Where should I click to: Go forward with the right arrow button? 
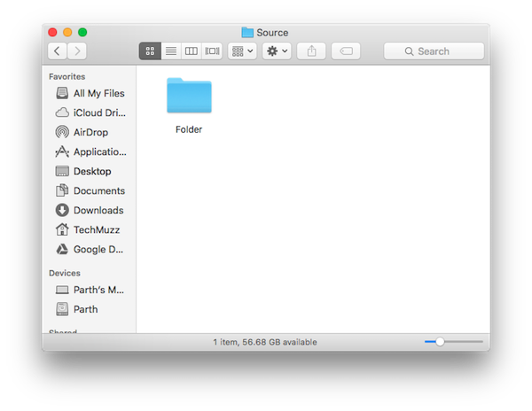[x=77, y=51]
